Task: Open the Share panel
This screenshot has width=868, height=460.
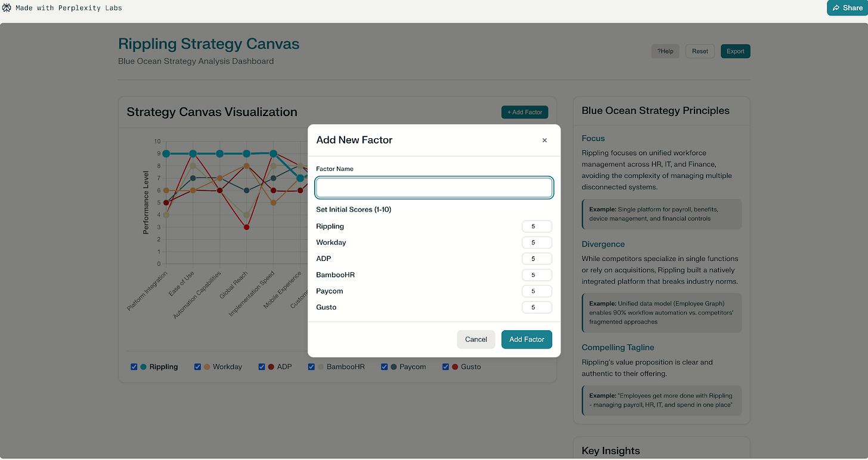Action: [847, 8]
